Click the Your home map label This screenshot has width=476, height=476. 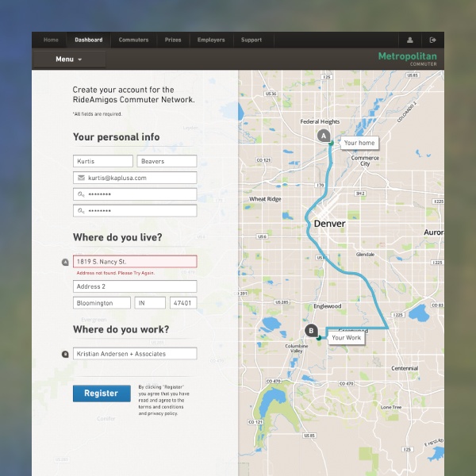point(359,144)
